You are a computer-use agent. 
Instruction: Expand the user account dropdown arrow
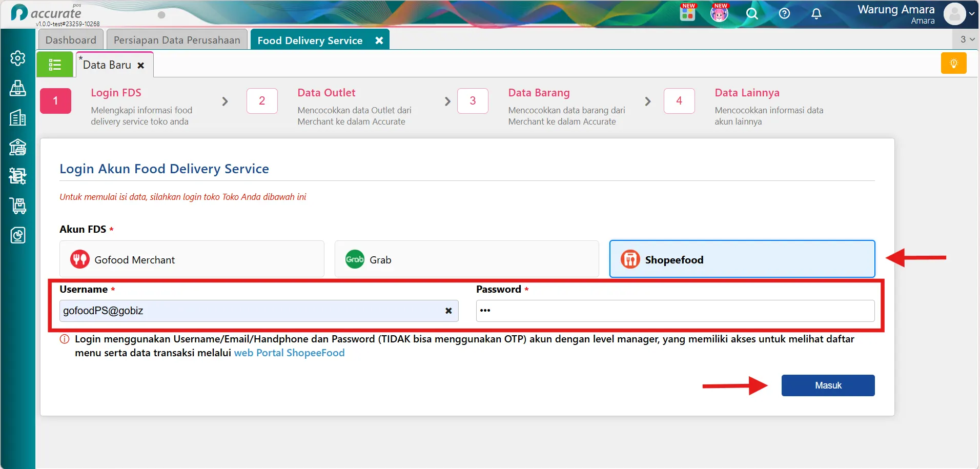(x=972, y=14)
